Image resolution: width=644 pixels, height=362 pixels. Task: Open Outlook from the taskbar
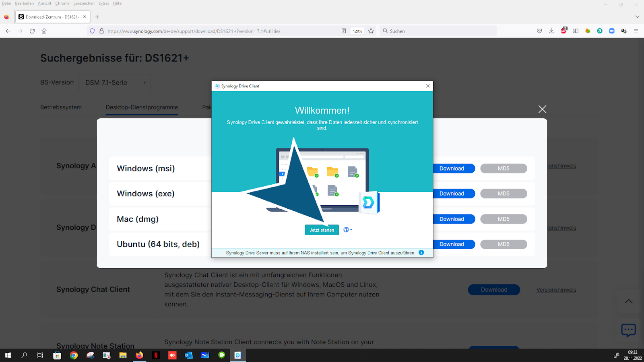coord(189,355)
